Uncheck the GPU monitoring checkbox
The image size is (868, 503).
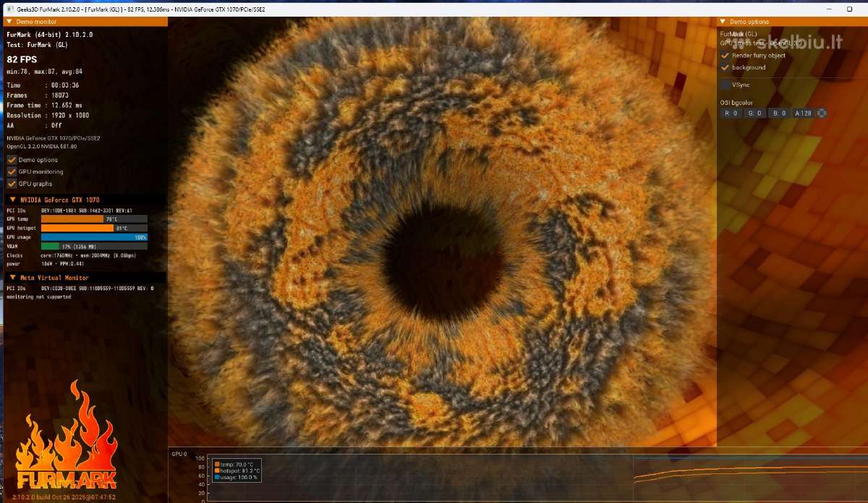(12, 172)
